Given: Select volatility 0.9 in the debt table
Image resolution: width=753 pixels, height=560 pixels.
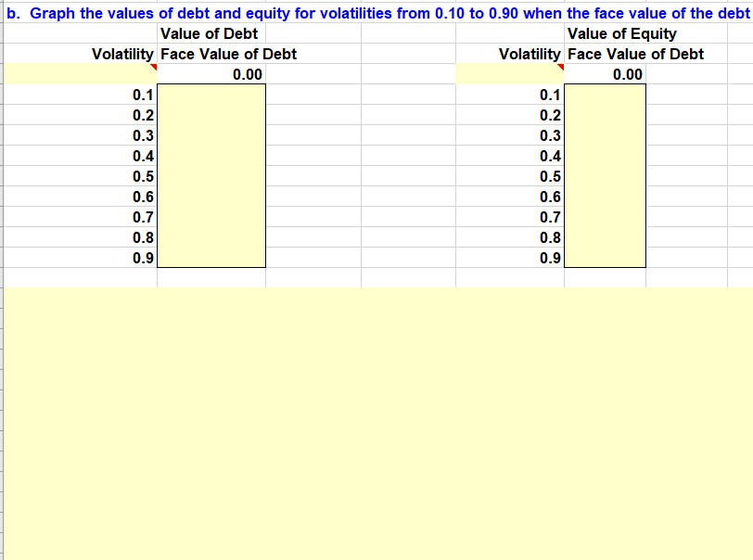Looking at the screenshot, I should pos(142,258).
